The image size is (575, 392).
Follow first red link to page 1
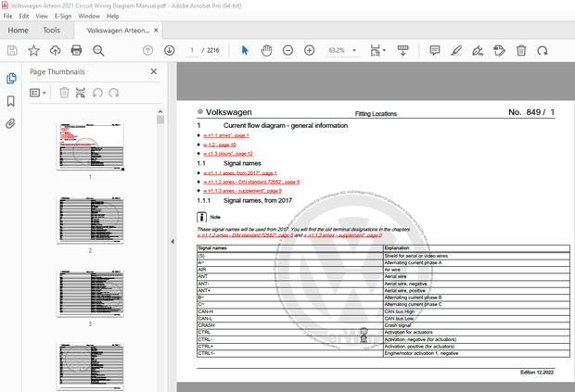[226, 135]
